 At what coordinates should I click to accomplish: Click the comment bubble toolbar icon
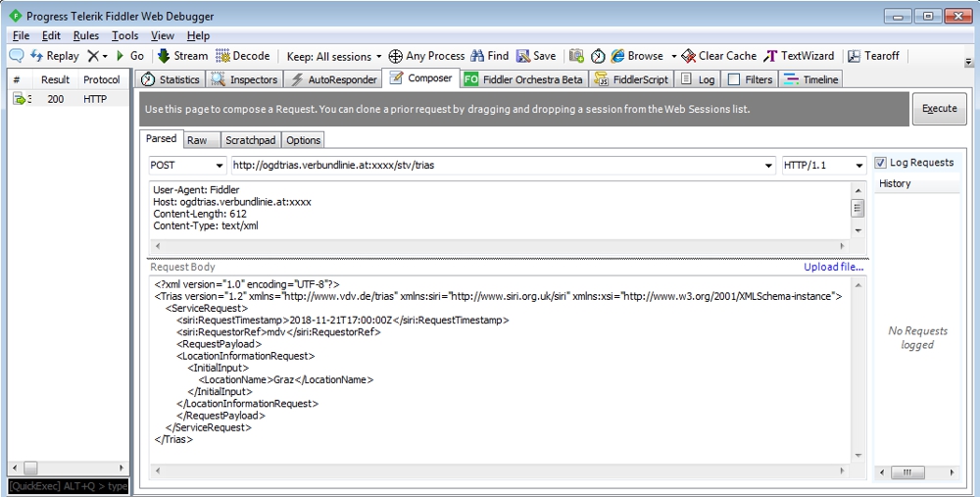[x=17, y=56]
